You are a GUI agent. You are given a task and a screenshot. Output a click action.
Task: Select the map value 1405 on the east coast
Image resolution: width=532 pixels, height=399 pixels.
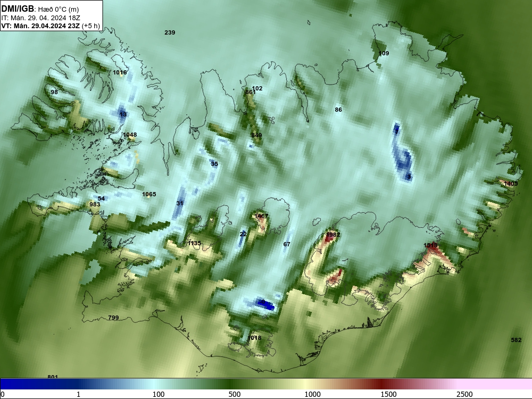[511, 184]
